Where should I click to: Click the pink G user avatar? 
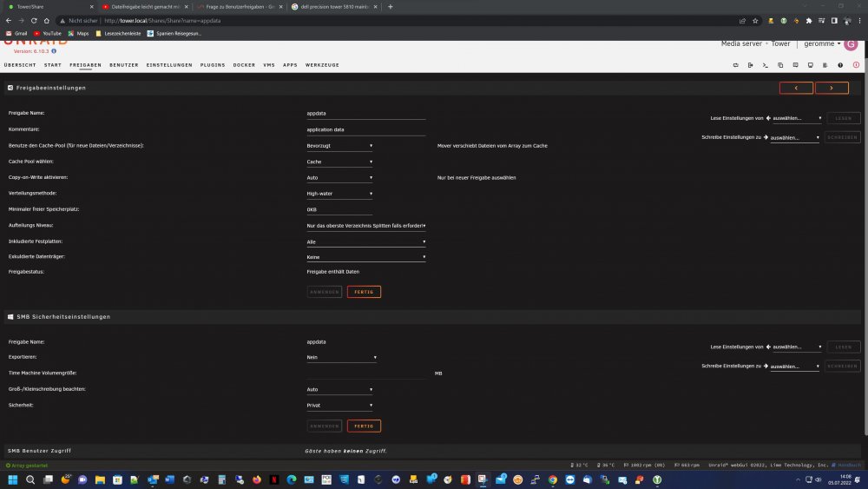851,43
